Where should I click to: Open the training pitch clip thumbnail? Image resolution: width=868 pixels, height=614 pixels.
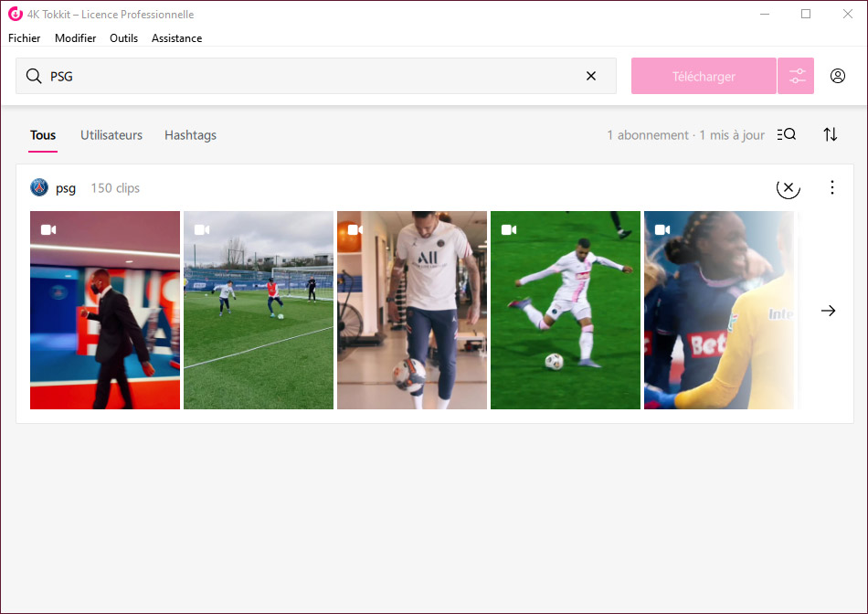259,310
